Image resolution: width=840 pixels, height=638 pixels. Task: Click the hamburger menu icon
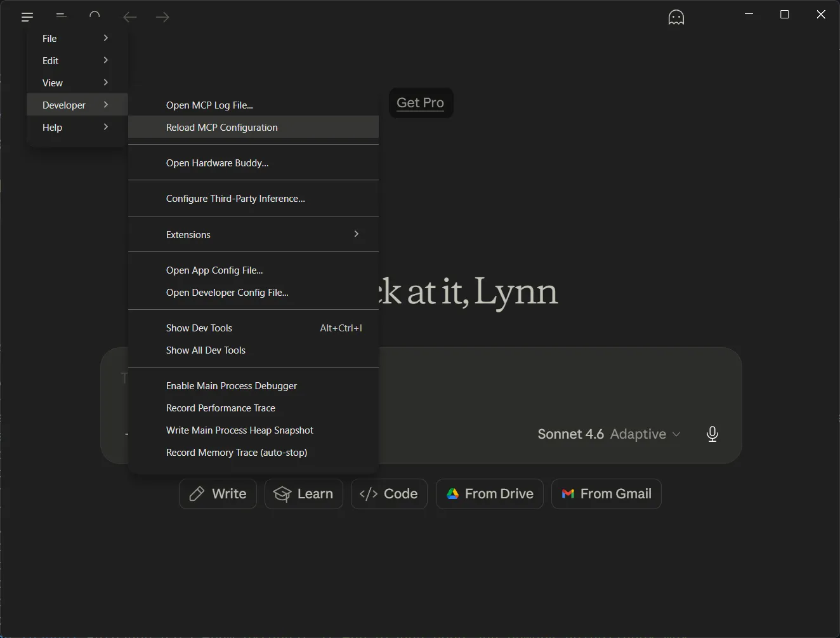[27, 17]
